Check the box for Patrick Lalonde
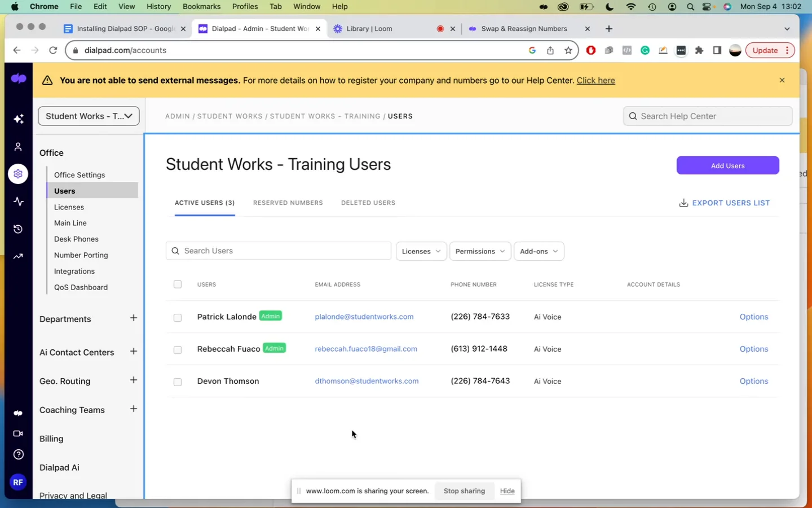The image size is (812, 508). (178, 318)
